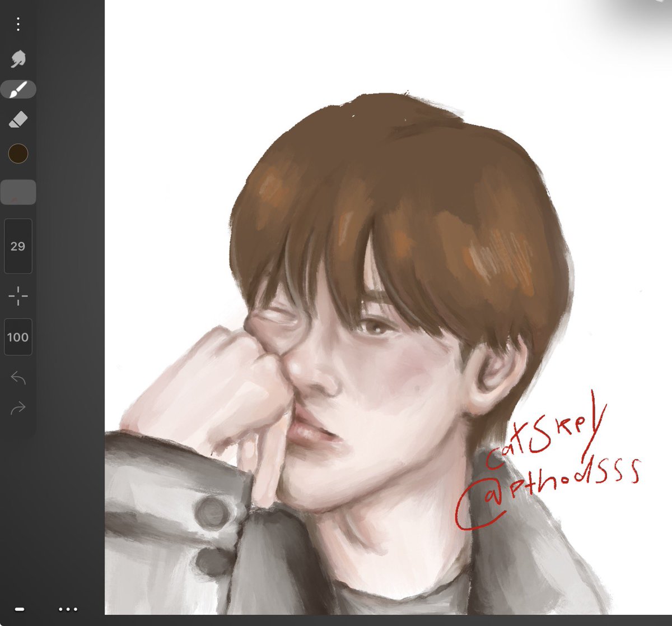The image size is (672, 626).
Task: Adjust the brush size value 29
Action: tap(18, 246)
